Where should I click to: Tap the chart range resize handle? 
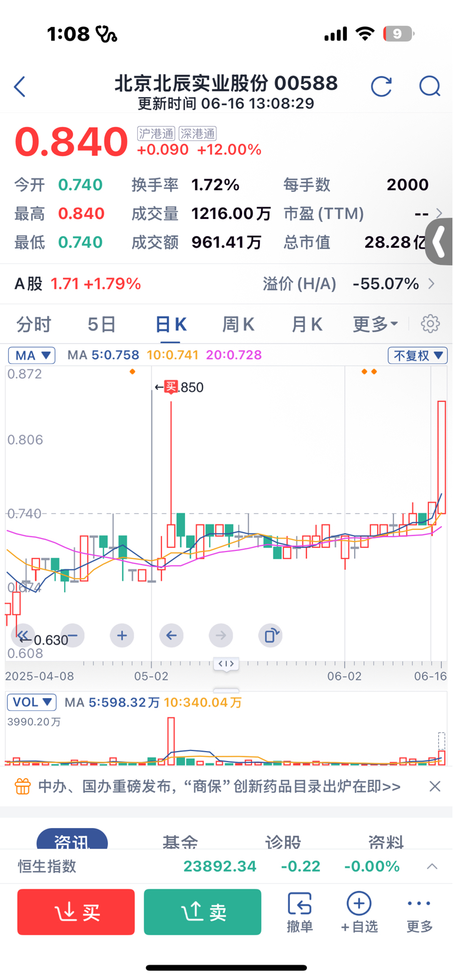(x=226, y=663)
